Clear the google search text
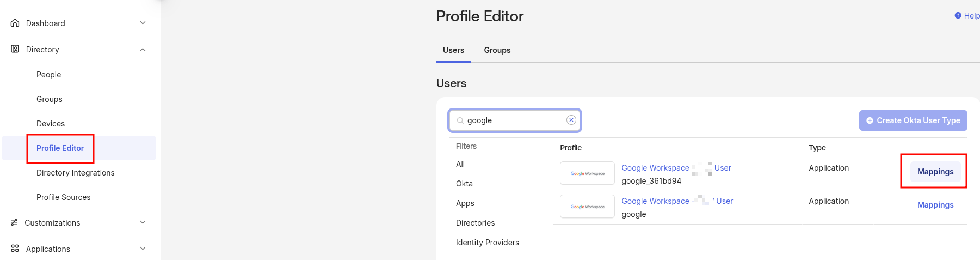 pyautogui.click(x=571, y=120)
